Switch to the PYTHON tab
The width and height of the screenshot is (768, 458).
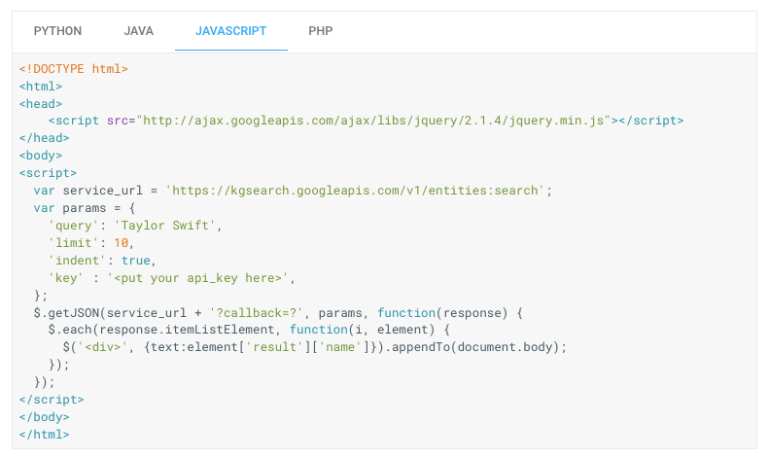[58, 31]
